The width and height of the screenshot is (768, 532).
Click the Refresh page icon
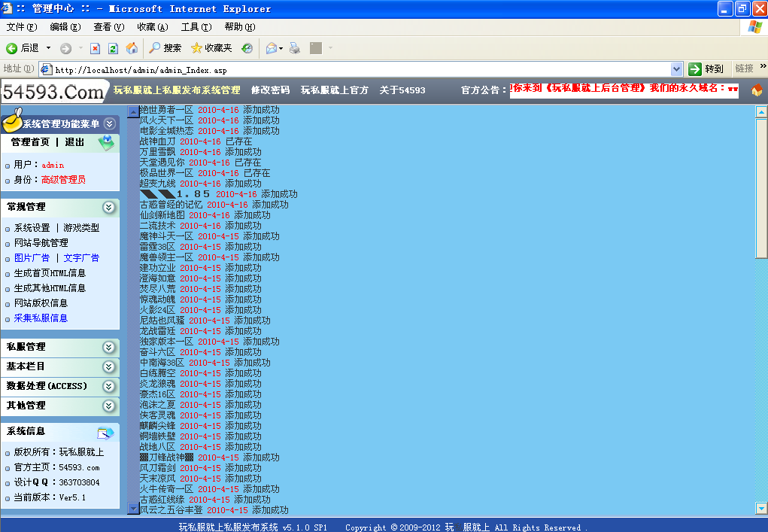pos(113,48)
